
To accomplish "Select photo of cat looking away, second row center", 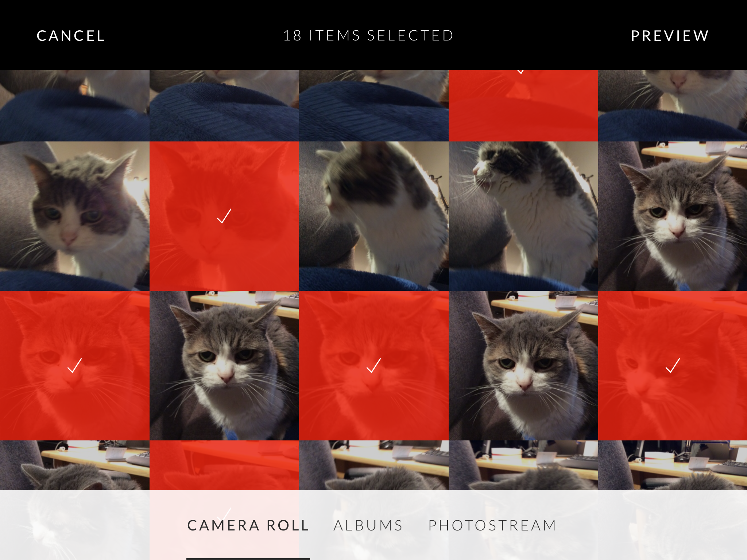I will coord(374,216).
